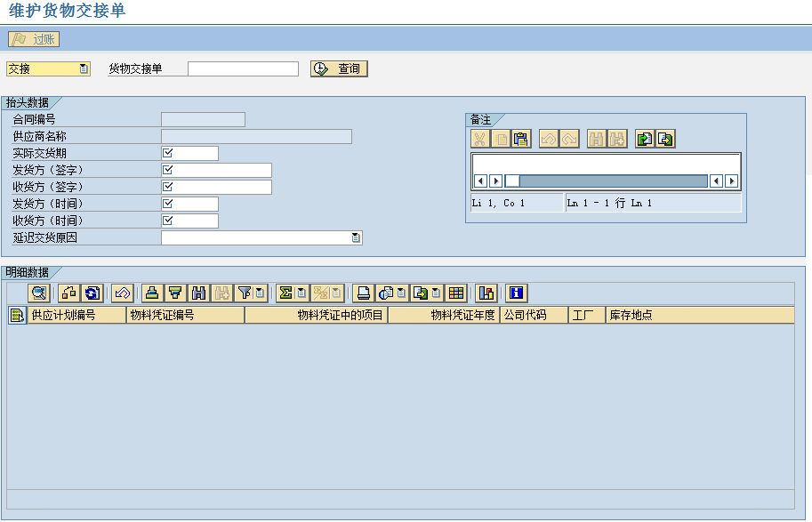This screenshot has width=812, height=522.
Task: Click the Display graphic chart icon
Action: [486, 293]
